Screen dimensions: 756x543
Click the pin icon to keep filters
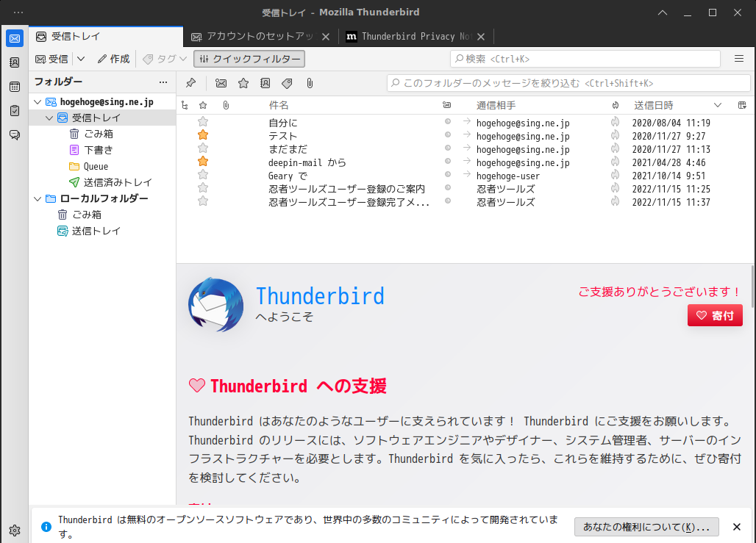pyautogui.click(x=191, y=83)
